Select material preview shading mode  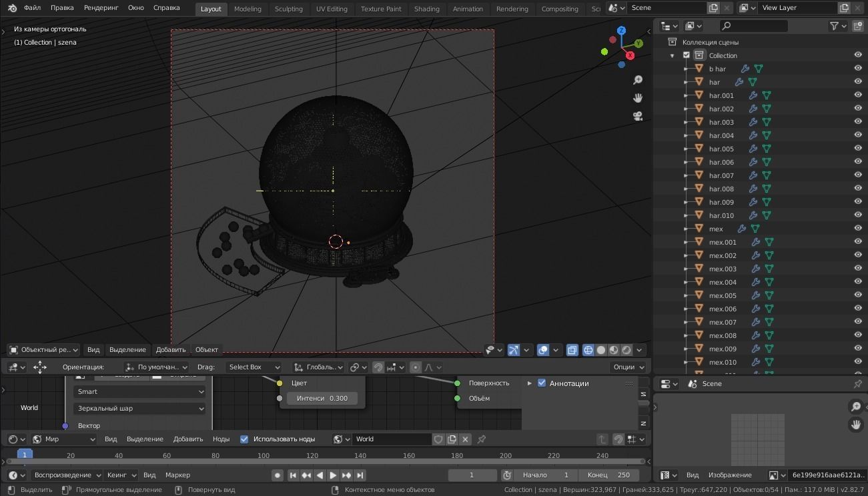[x=614, y=350]
